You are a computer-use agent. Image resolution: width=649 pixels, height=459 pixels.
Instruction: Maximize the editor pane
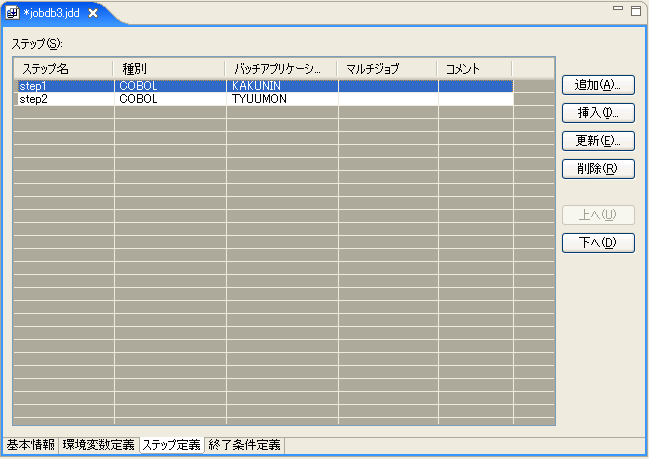click(636, 11)
